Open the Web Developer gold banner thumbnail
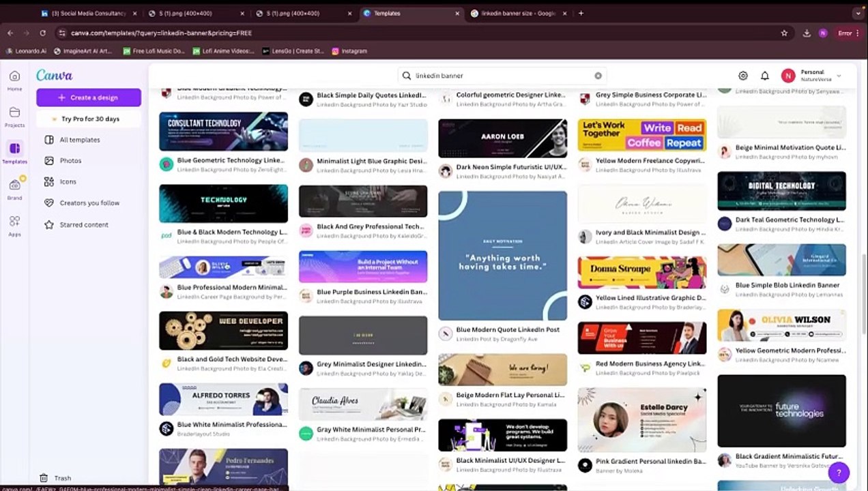868x491 pixels. (223, 331)
